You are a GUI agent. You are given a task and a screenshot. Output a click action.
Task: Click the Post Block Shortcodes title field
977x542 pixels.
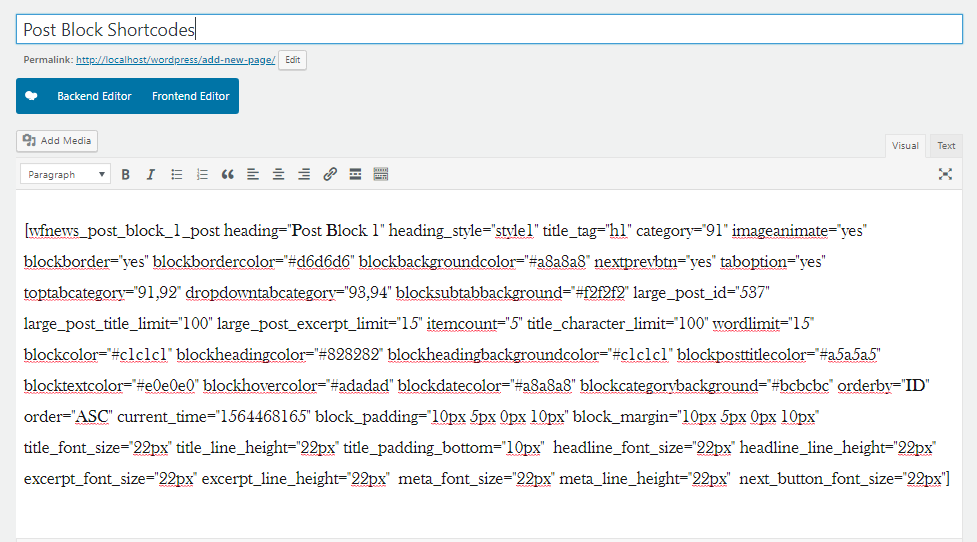point(488,30)
